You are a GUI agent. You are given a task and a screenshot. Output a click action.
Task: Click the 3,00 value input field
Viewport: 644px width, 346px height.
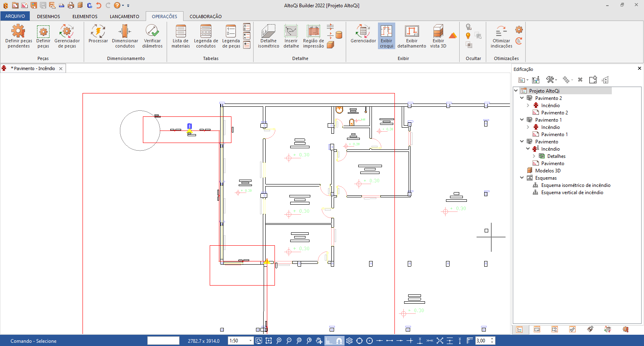[x=482, y=341]
